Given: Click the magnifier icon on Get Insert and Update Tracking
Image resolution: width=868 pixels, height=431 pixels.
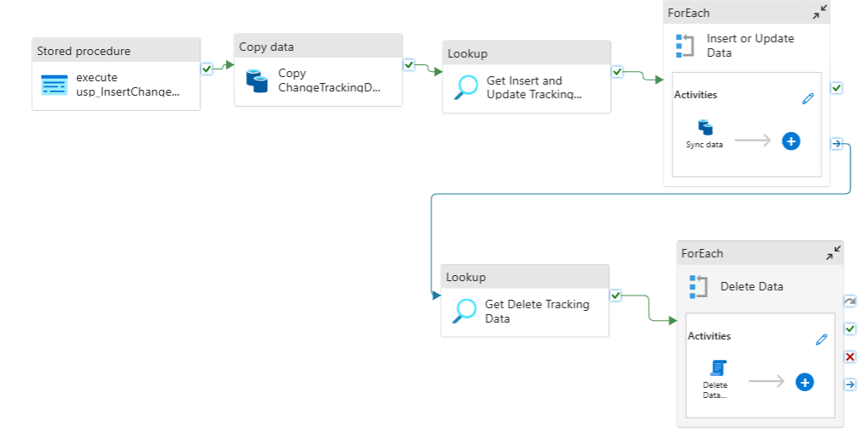Looking at the screenshot, I should point(465,87).
